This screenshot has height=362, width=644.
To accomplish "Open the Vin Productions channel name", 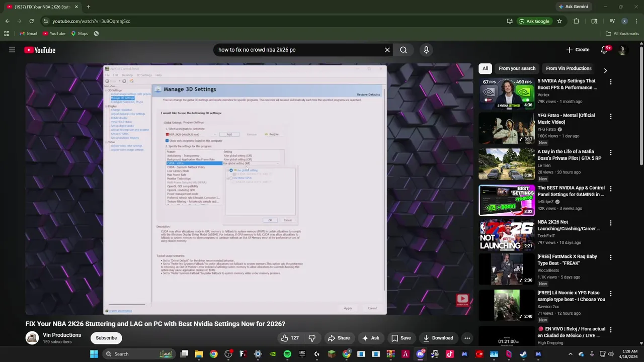I will 62,335.
